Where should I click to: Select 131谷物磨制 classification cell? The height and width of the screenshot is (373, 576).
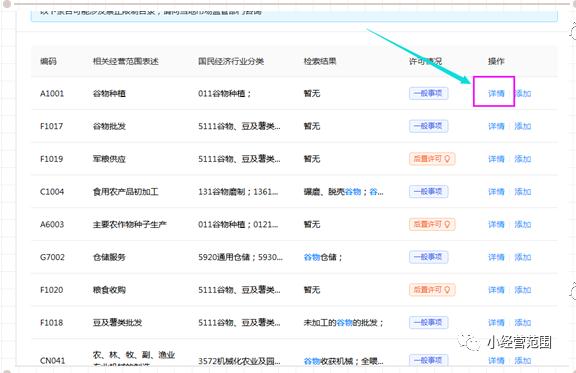pos(238,191)
